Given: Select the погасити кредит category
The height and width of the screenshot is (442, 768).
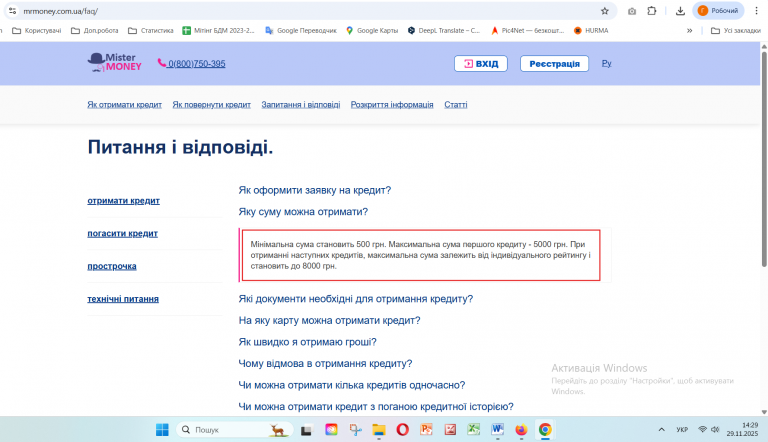Looking at the screenshot, I should tap(122, 233).
